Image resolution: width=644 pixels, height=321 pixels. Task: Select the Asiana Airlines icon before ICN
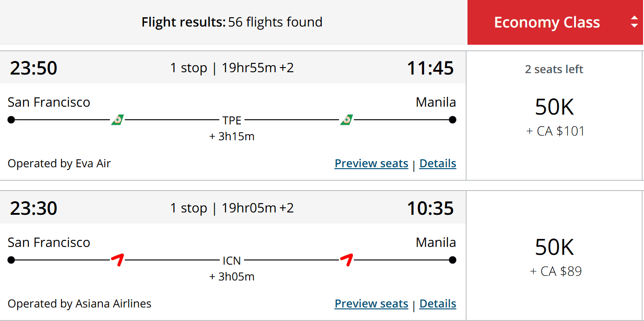(118, 260)
